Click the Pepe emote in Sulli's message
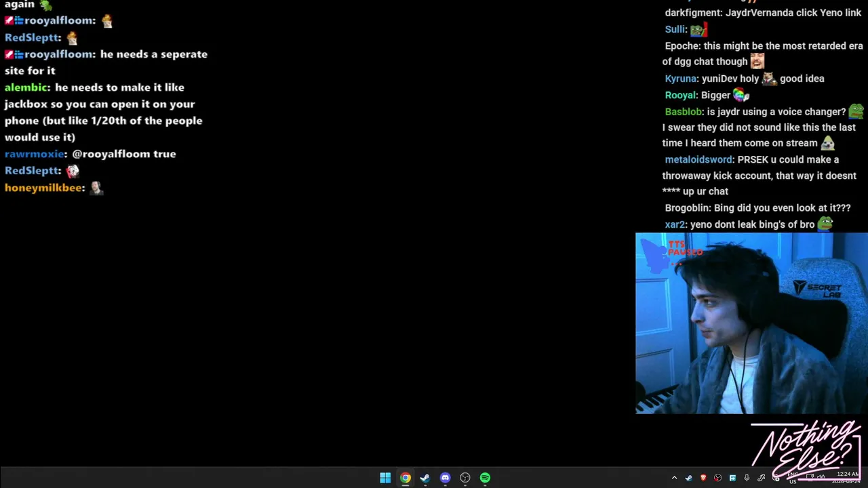 coord(698,29)
